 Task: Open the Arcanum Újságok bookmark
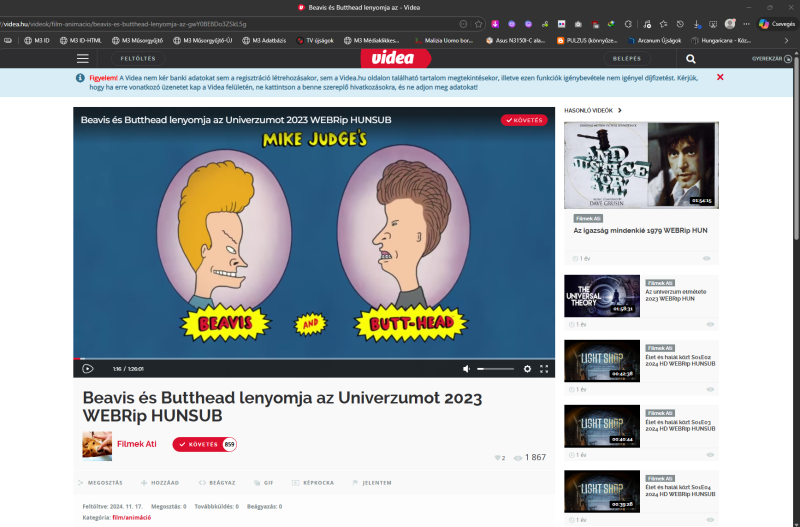click(x=655, y=40)
